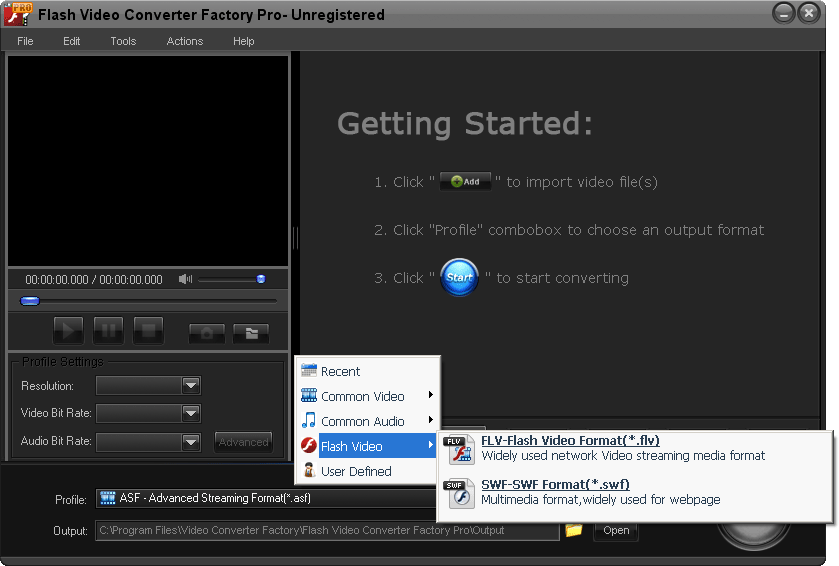Click the User Defined person icon
The width and height of the screenshot is (839, 566).
[x=309, y=470]
